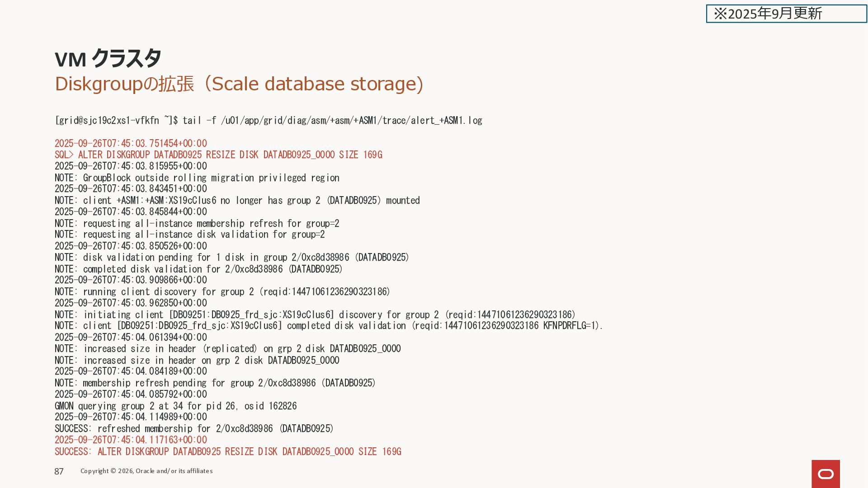Click the increased size in header (replicated) line
This screenshot has height=488, width=868.
pos(228,349)
